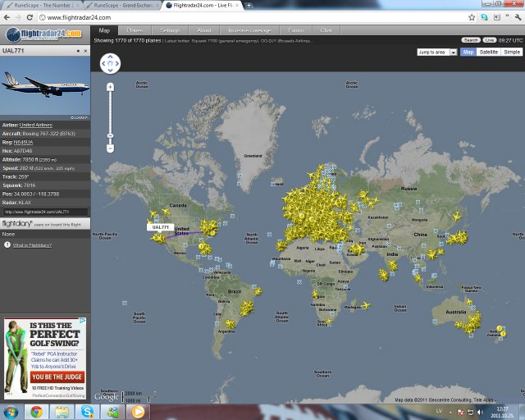
Task: Go back using the browser back arrow
Action: tap(7, 17)
